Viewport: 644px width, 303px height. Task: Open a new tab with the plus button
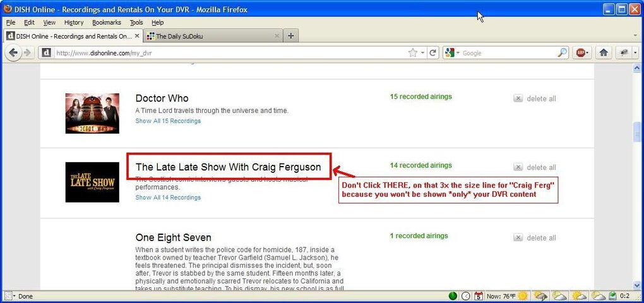coord(291,36)
